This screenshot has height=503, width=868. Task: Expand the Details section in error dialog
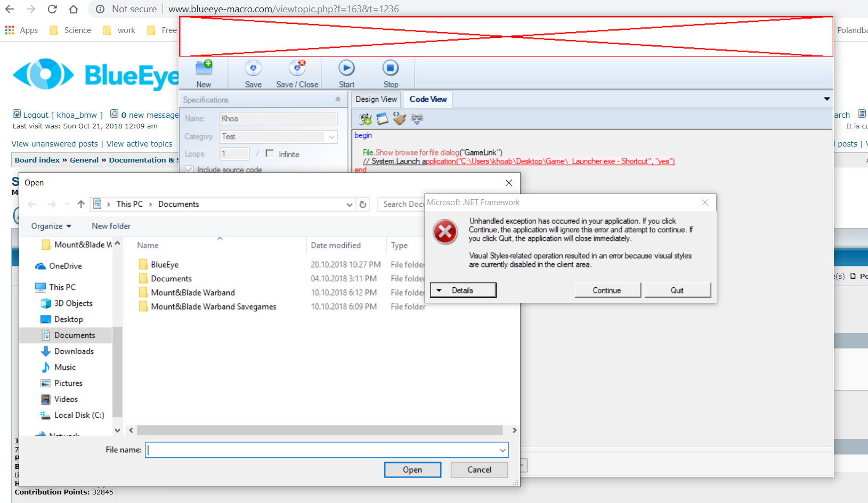click(463, 290)
